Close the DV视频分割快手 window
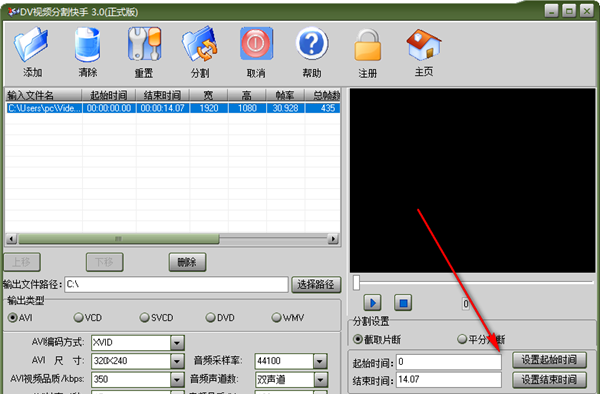 (x=587, y=11)
